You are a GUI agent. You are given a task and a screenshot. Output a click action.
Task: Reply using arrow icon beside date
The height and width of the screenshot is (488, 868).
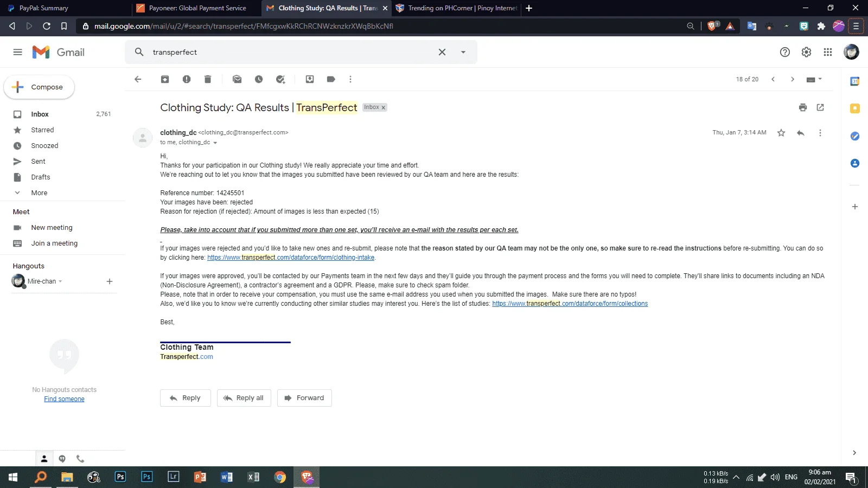click(801, 133)
